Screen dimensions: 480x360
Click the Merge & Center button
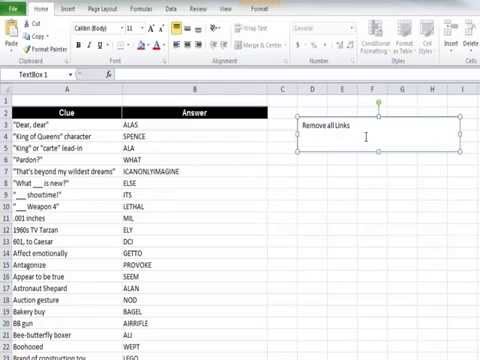tap(258, 45)
